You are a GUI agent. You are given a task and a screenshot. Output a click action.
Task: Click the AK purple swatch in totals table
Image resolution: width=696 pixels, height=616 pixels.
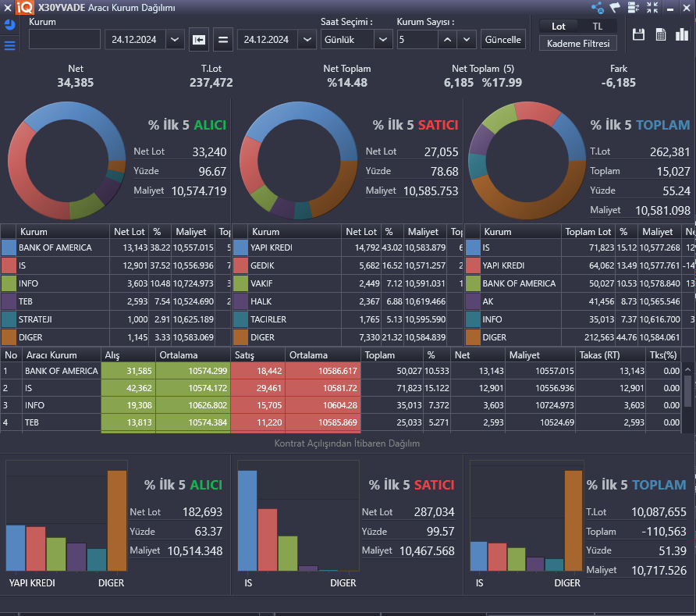473,301
